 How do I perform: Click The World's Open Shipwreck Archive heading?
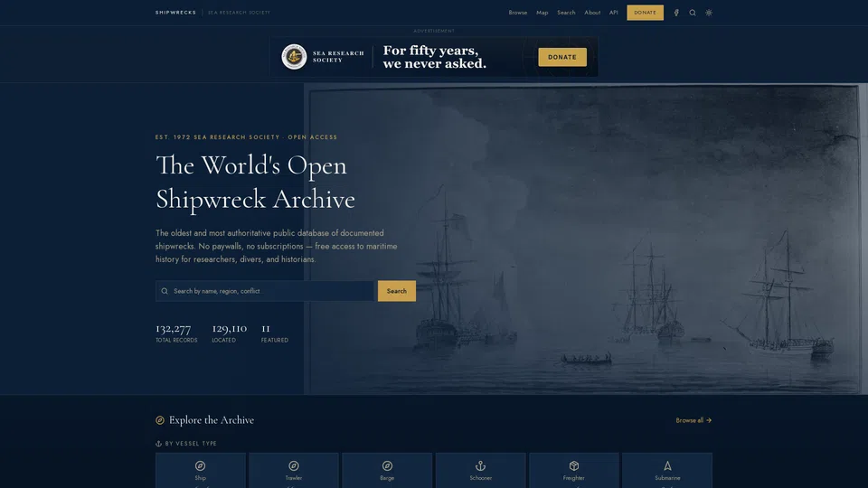pos(255,183)
